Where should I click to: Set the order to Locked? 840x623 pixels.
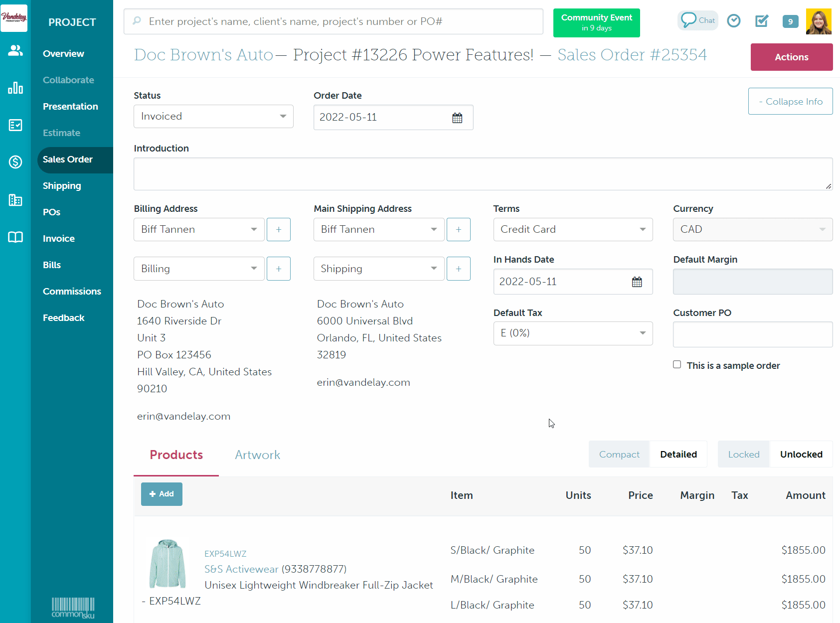743,455
